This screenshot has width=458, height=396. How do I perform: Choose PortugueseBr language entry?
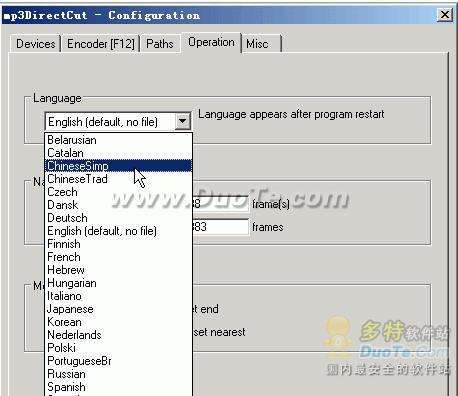(118, 361)
